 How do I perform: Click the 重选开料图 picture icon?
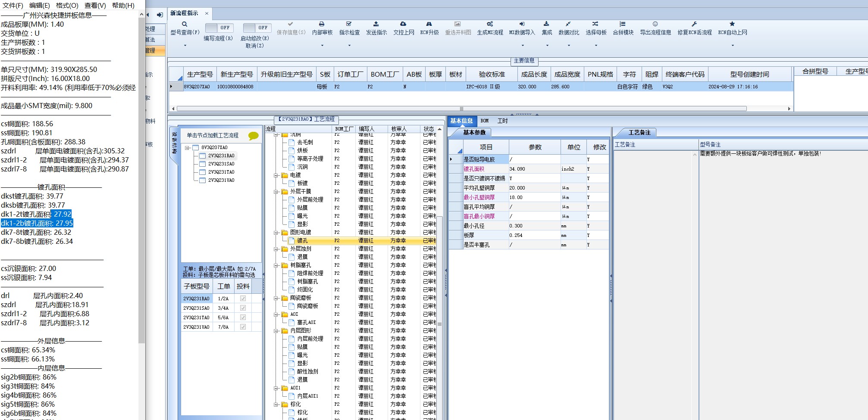[x=458, y=24]
